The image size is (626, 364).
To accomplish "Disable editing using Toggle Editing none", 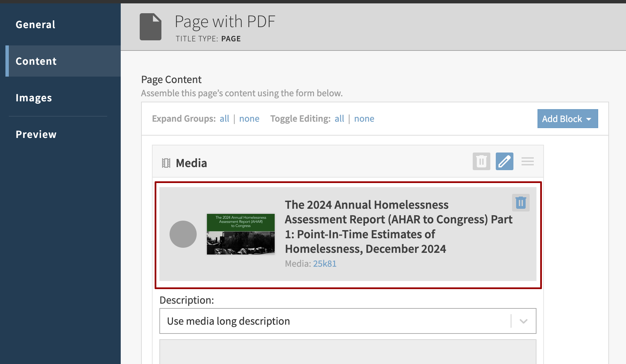I will click(x=364, y=118).
